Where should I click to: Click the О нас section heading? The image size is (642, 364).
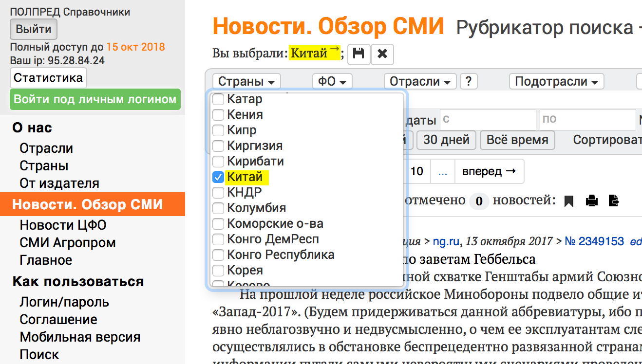click(x=32, y=128)
